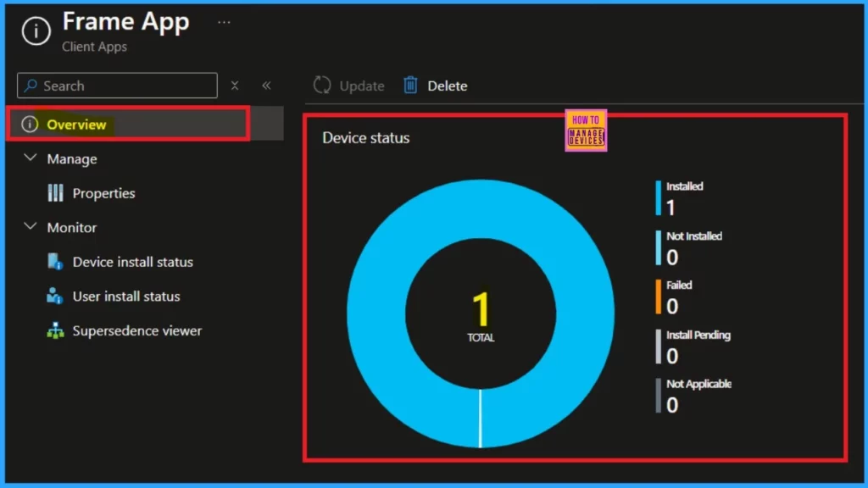Click the Not Installed legend label
The width and height of the screenshot is (868, 488).
[694, 236]
